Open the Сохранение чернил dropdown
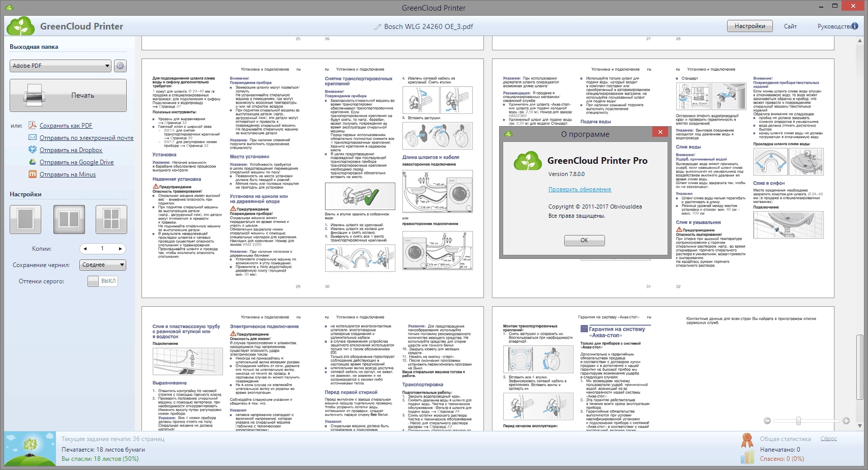Screen dimensions: 868x470 pos(103,265)
